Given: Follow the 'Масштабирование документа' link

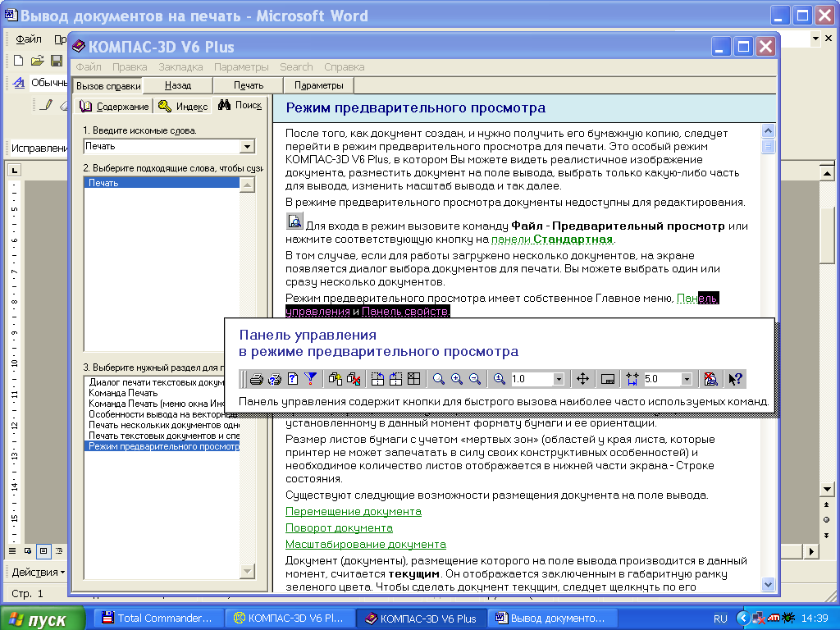Looking at the screenshot, I should tap(365, 545).
